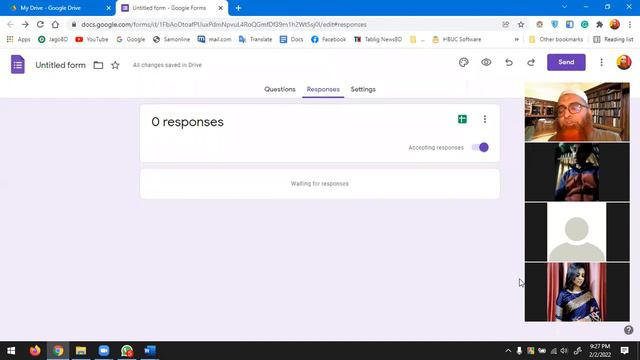Open File Explorer from taskbar
Image resolution: width=640 pixels, height=360 pixels.
point(81,351)
